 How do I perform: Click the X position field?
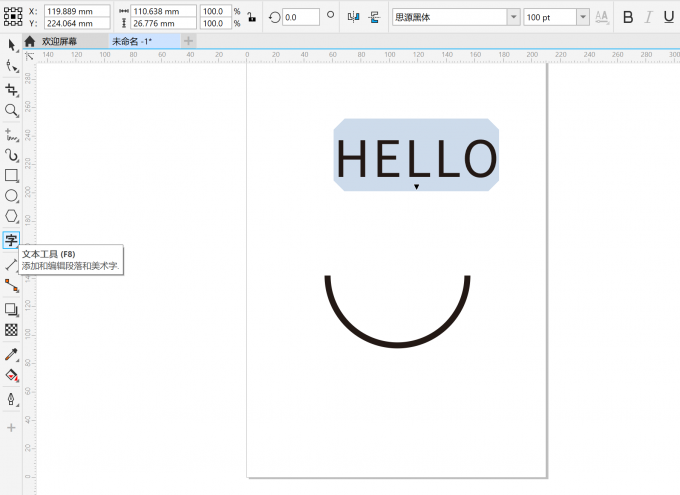(x=77, y=11)
